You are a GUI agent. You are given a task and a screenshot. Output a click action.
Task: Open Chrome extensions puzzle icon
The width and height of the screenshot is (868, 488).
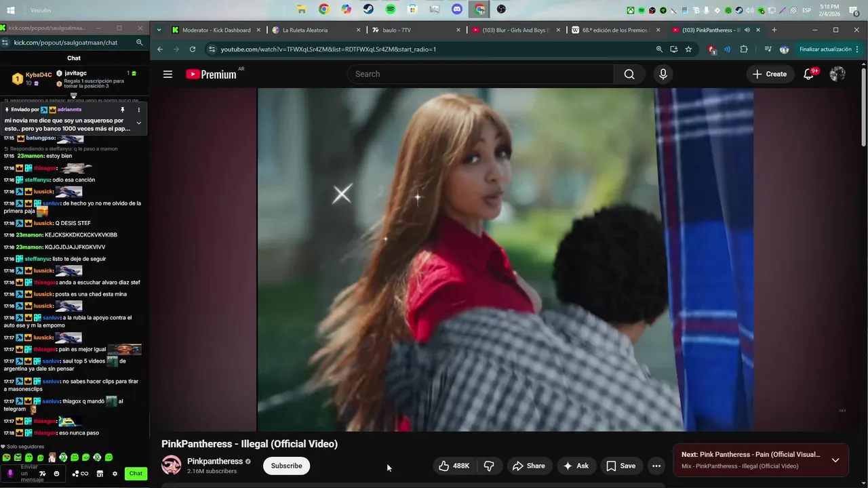tap(744, 49)
